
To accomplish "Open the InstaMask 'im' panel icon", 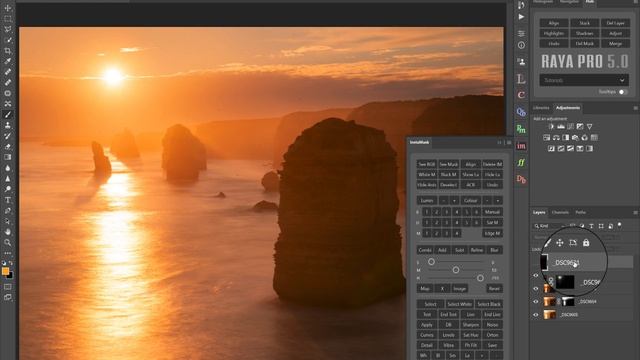I will [x=521, y=146].
